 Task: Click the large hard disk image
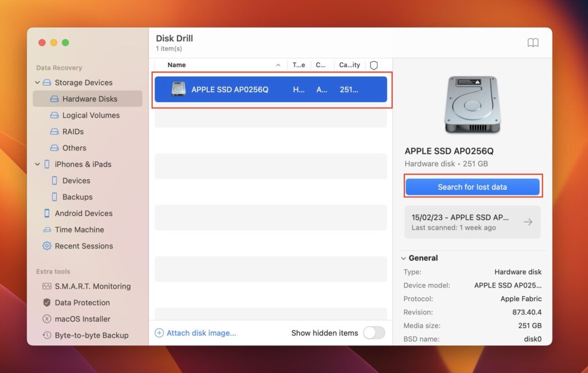472,104
